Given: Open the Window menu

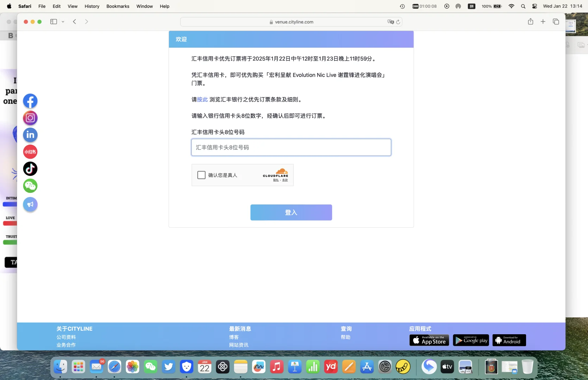Looking at the screenshot, I should pos(145,6).
